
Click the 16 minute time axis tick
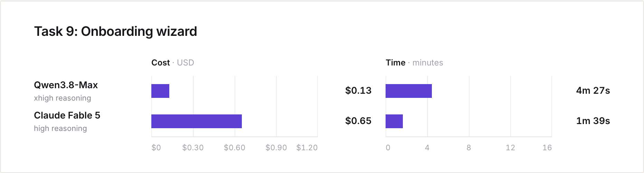pyautogui.click(x=547, y=148)
